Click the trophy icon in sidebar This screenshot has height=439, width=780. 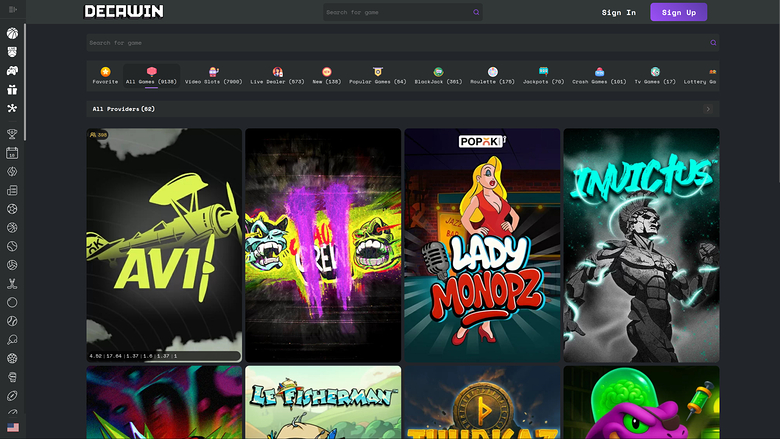pos(12,133)
